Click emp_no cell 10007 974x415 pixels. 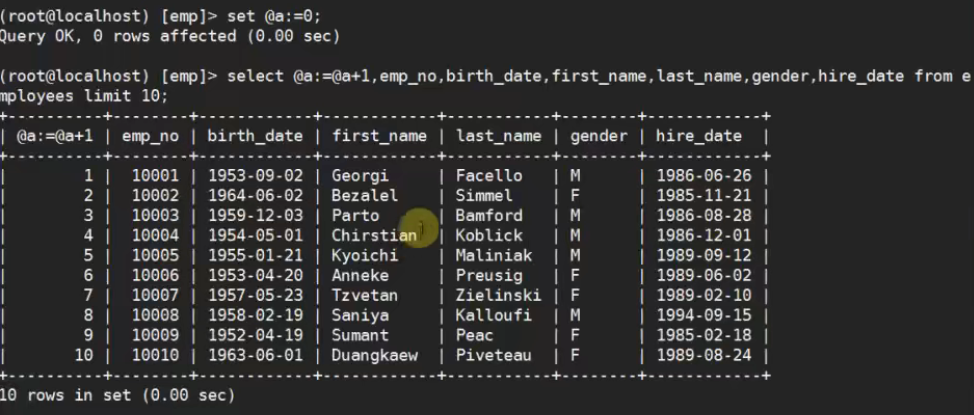pyautogui.click(x=155, y=295)
